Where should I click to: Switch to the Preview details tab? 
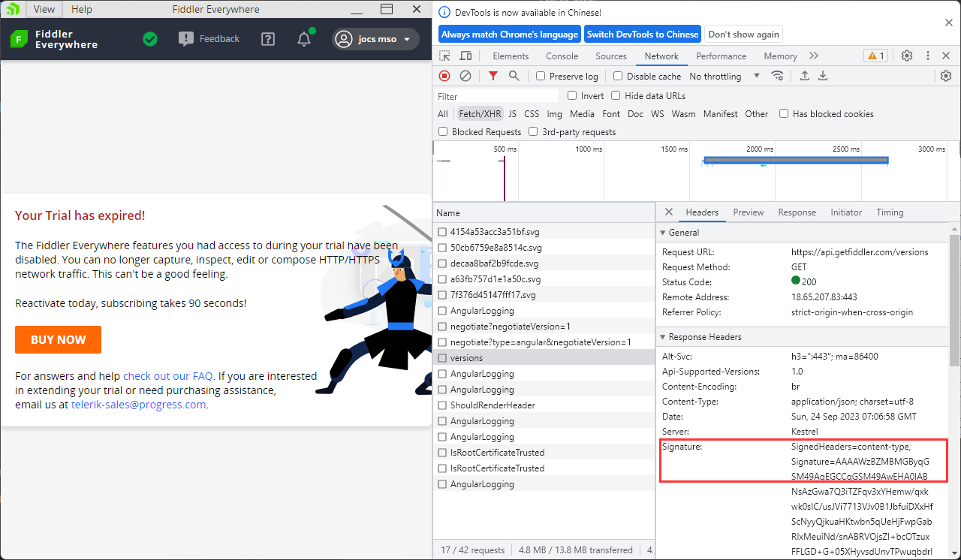749,212
